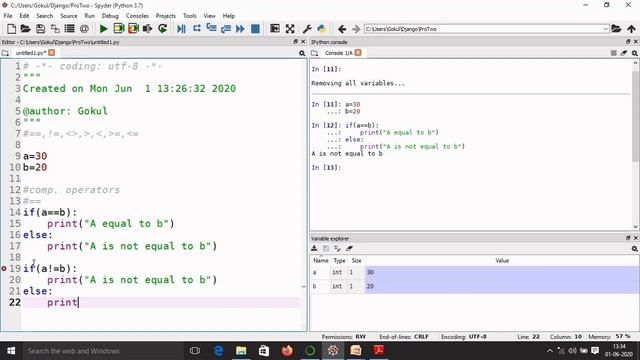The height and width of the screenshot is (360, 640).
Task: Step into function debug icon
Action: [x=211, y=29]
